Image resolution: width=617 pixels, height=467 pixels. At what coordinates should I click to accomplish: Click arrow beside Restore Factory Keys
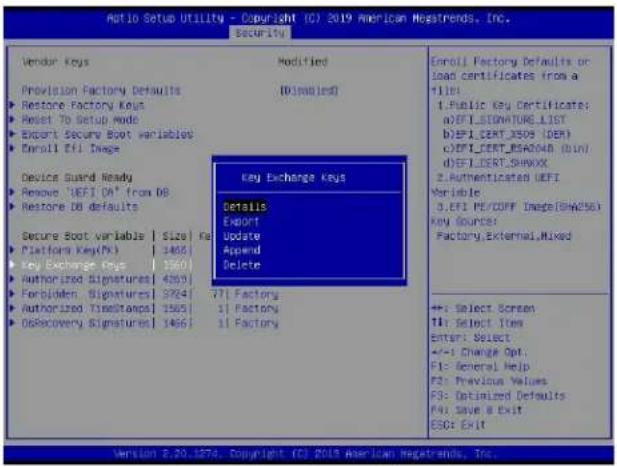[x=12, y=105]
